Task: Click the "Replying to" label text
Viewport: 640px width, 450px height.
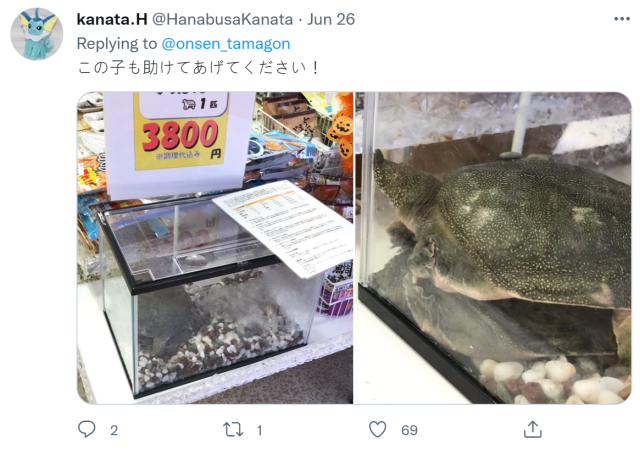Action: [x=117, y=44]
